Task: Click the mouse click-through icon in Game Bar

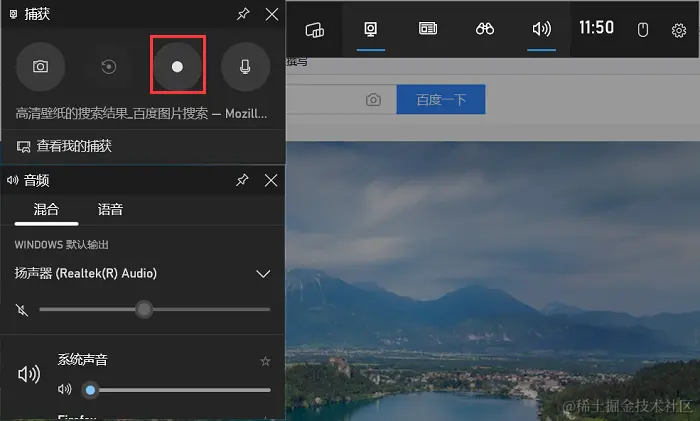Action: pos(642,30)
